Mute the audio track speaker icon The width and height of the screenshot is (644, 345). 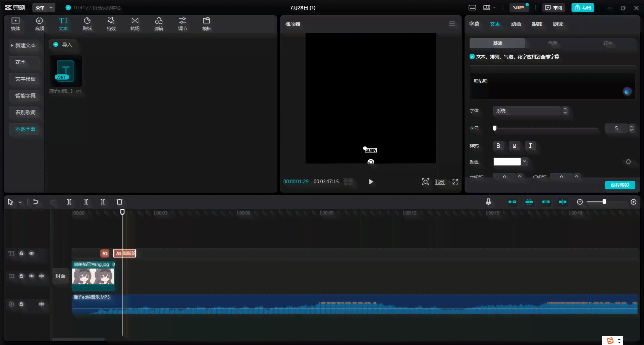point(41,304)
